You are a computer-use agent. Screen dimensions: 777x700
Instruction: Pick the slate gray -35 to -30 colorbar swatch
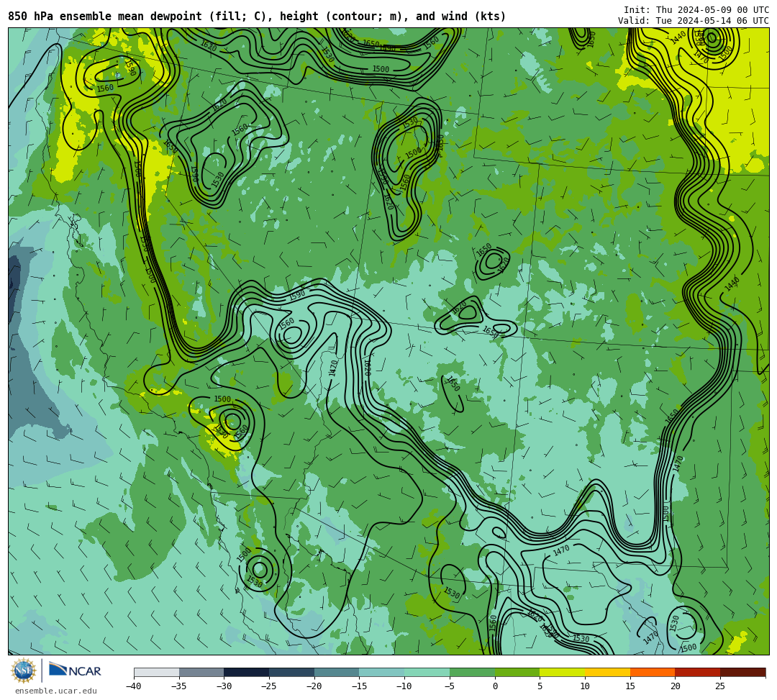pyautogui.click(x=201, y=672)
